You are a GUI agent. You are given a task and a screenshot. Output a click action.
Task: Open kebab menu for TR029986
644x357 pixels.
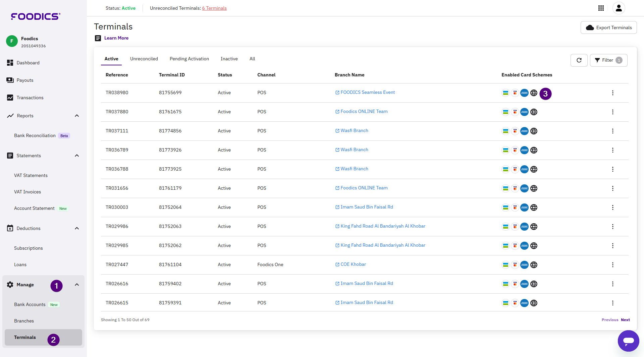pos(612,227)
